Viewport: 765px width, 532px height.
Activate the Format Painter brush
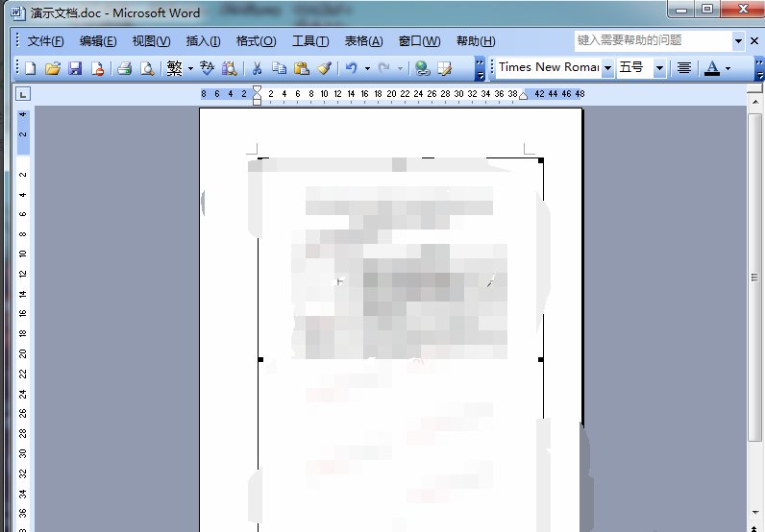(x=324, y=68)
